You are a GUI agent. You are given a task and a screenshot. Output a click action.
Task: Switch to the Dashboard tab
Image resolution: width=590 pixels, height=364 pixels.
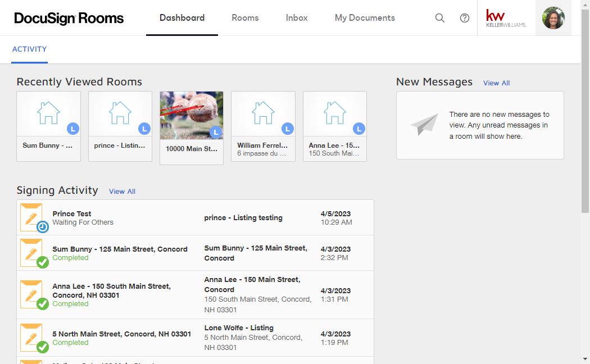182,17
